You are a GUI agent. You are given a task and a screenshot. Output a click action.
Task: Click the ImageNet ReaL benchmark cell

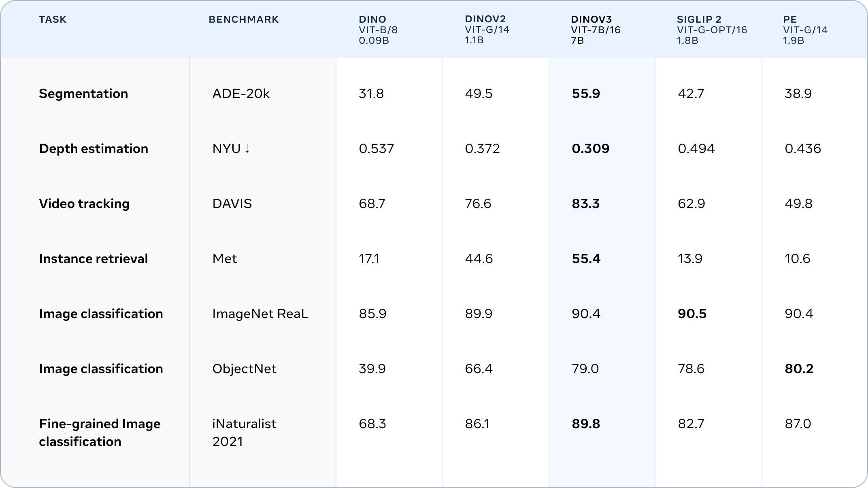260,314
